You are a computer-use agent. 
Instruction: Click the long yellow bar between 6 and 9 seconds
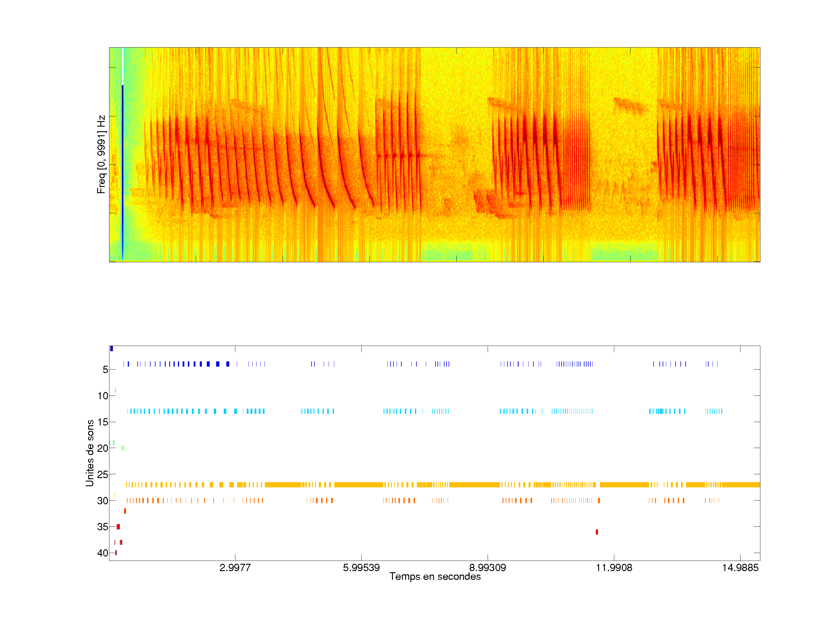click(474, 484)
